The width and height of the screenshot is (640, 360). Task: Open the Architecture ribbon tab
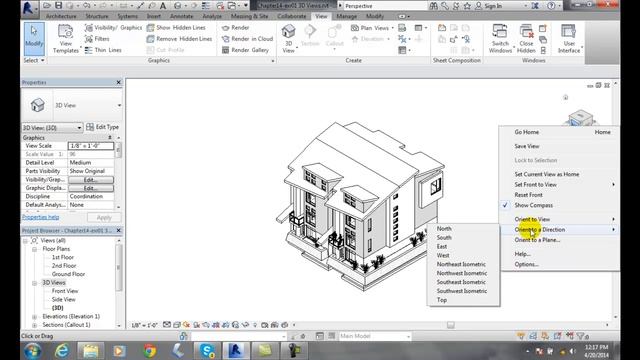point(61,16)
